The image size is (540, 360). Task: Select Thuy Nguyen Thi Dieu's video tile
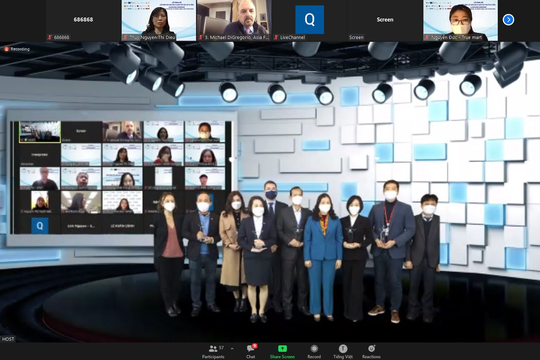pos(158,20)
